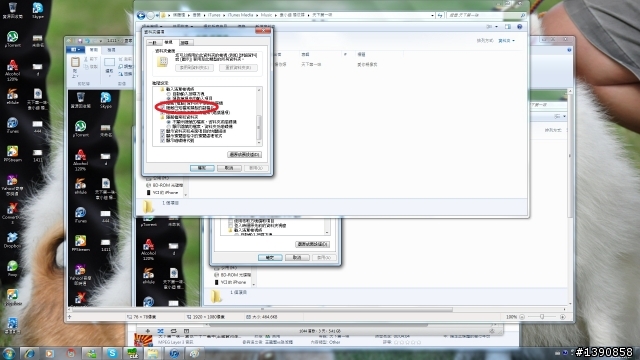Screen dimensions: 640x360
Task: Select the eMule desktop shortcut
Action: tap(12, 97)
